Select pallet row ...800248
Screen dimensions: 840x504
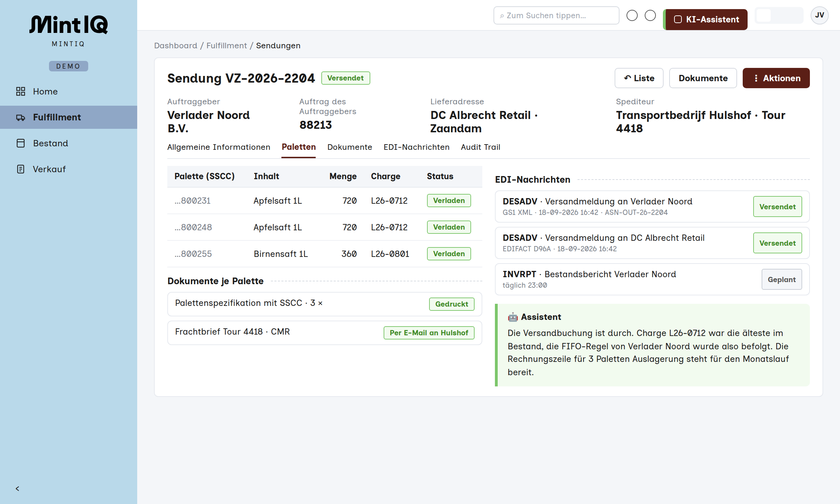(325, 227)
